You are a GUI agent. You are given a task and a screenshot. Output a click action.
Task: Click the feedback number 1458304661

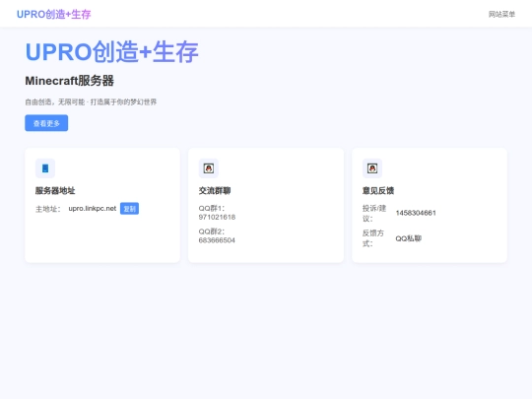pyautogui.click(x=416, y=213)
